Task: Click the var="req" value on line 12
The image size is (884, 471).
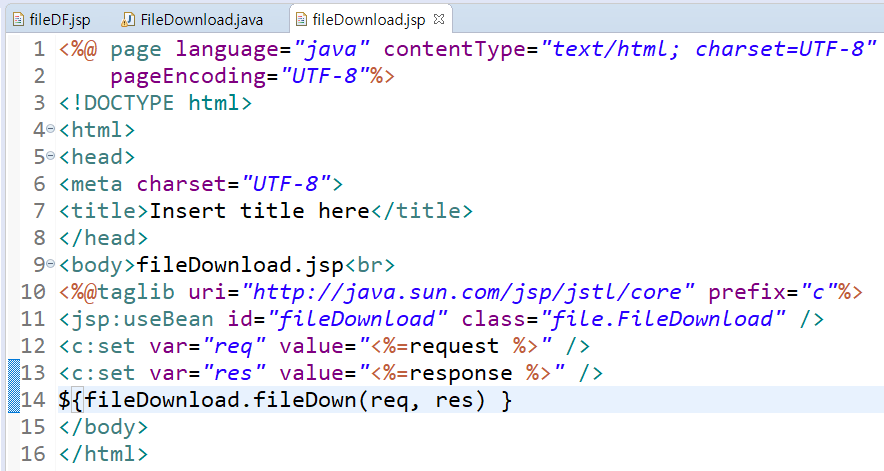Action: 233,346
